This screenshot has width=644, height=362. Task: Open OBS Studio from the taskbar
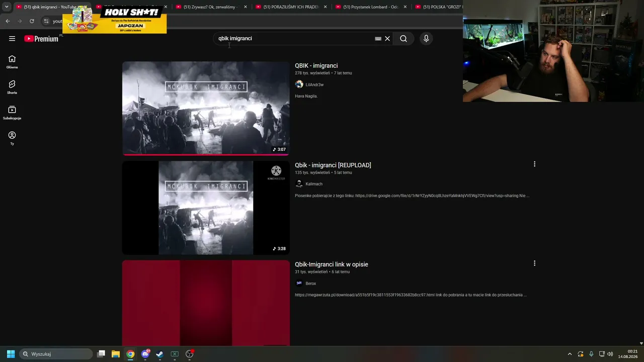[x=190, y=354]
